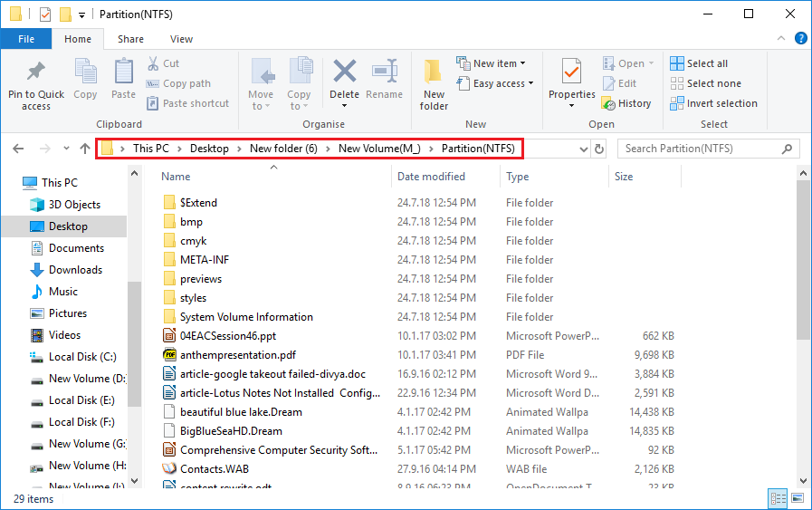This screenshot has width=812, height=510.
Task: Click the quick access Properties checkmark icon
Action: click(x=45, y=14)
